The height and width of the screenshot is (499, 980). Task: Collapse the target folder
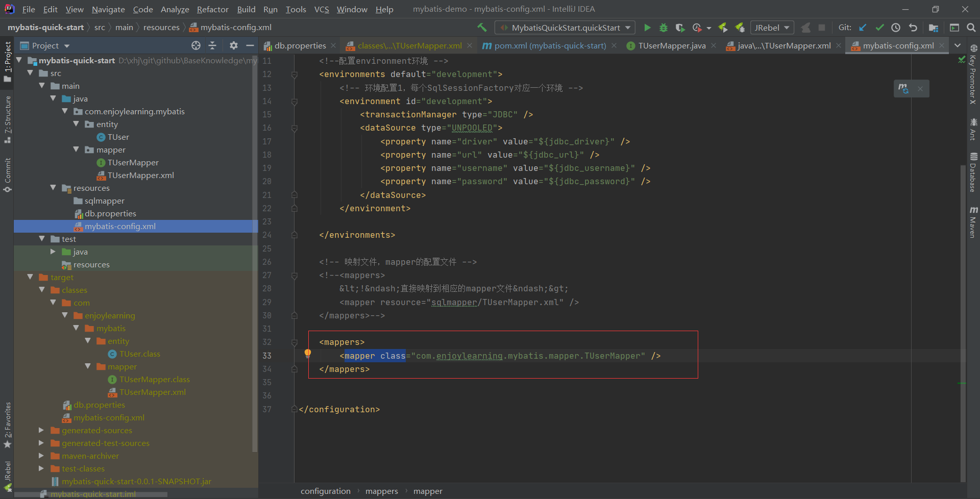pyautogui.click(x=30, y=277)
